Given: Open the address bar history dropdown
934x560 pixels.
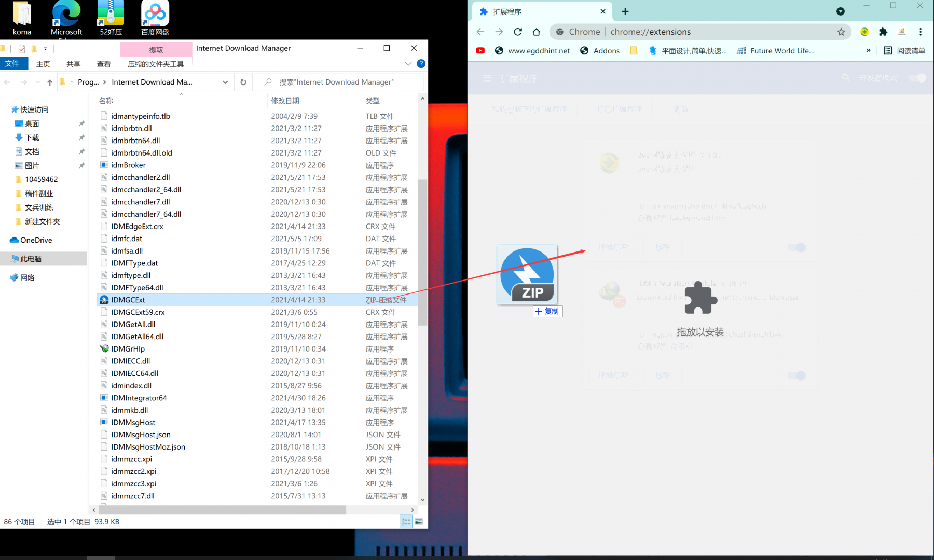Looking at the screenshot, I should (225, 82).
